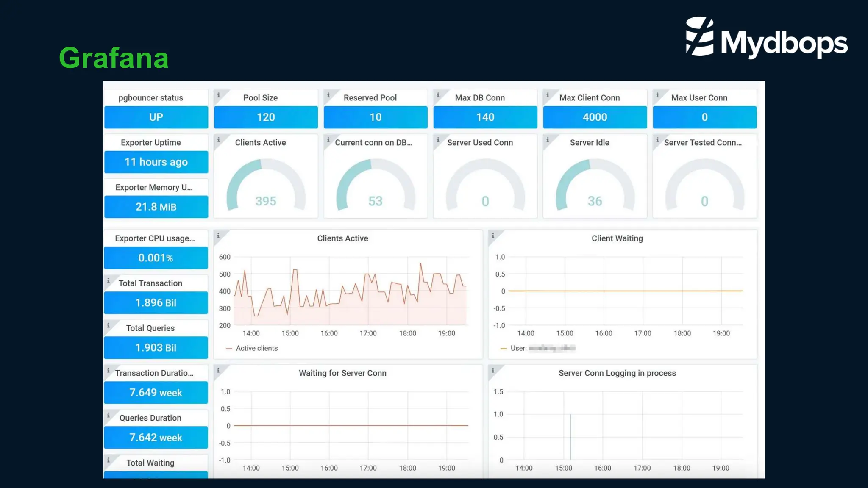
Task: Click the Max DB Conn value 140
Action: [x=485, y=117]
